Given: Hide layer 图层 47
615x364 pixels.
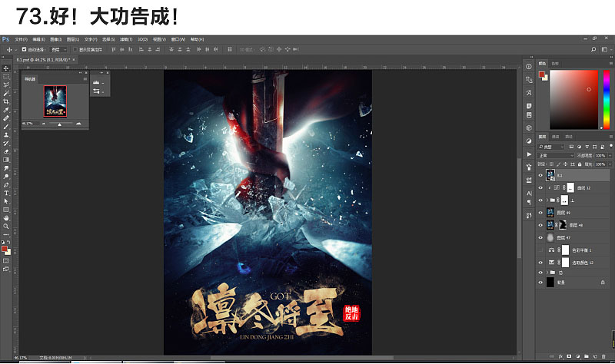Looking at the screenshot, I should pos(540,237).
